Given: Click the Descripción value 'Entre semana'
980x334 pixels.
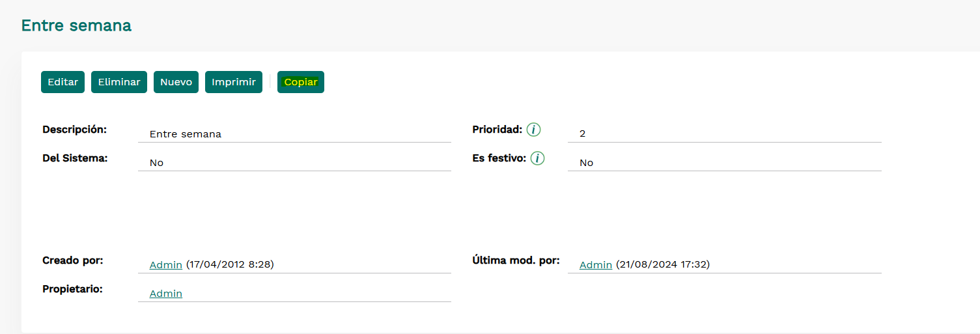Looking at the screenshot, I should click(186, 134).
